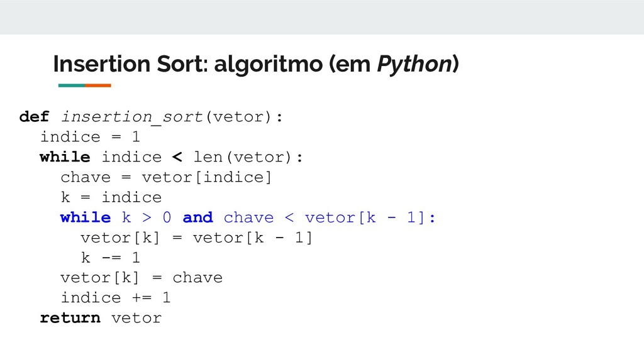This screenshot has width=644, height=362.
Task: Click the line 'chave = vetor[indice]'
Action: (166, 177)
